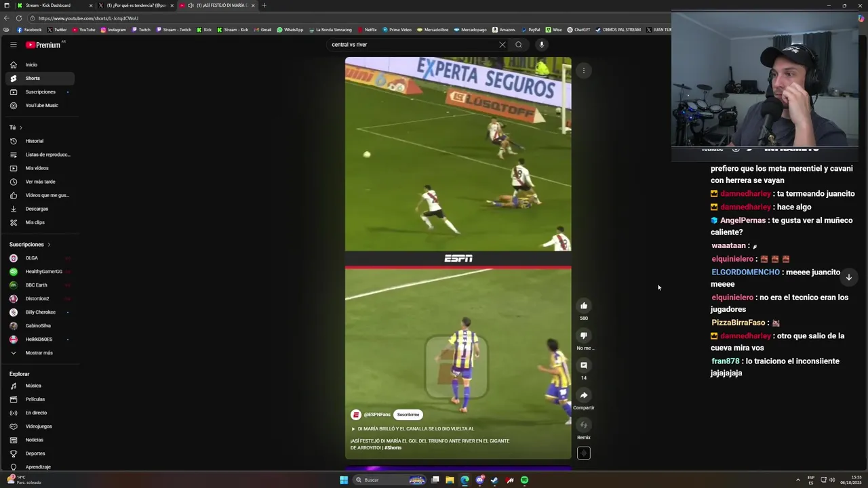Like the Short with thumbs up
Screen dimensions: 868x488
[x=583, y=306]
